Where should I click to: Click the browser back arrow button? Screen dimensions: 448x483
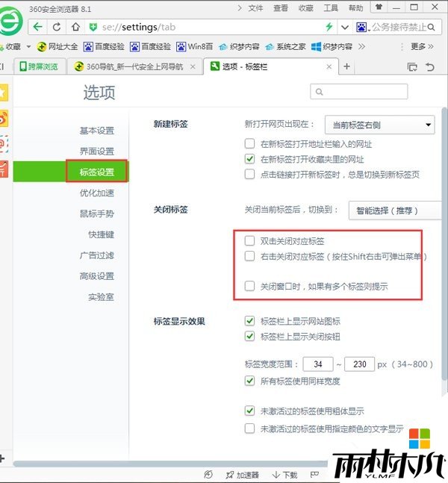click(38, 27)
